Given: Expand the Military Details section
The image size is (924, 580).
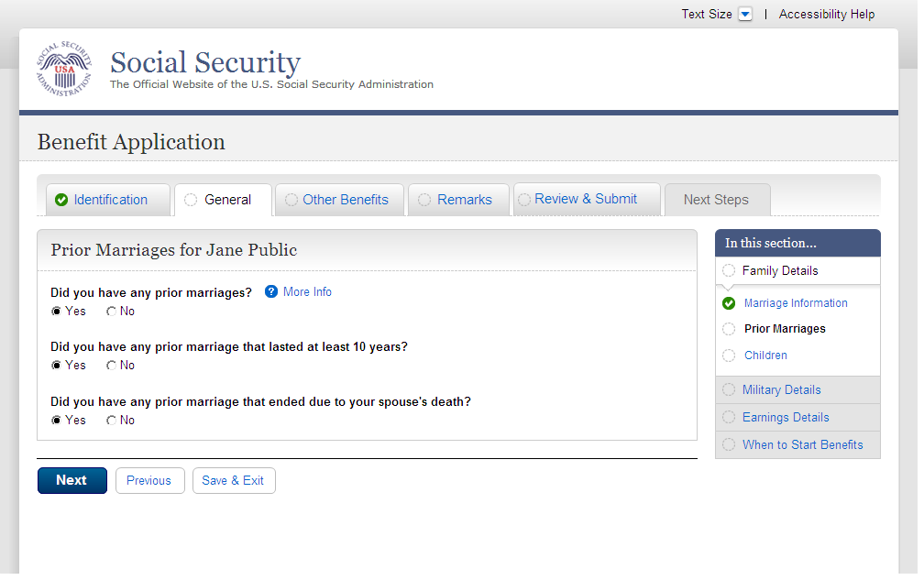Looking at the screenshot, I should [781, 390].
